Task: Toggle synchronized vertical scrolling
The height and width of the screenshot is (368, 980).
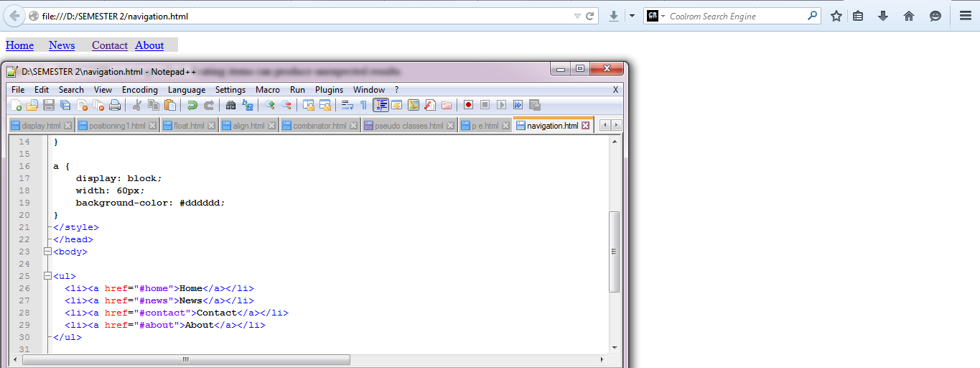Action: click(x=308, y=105)
